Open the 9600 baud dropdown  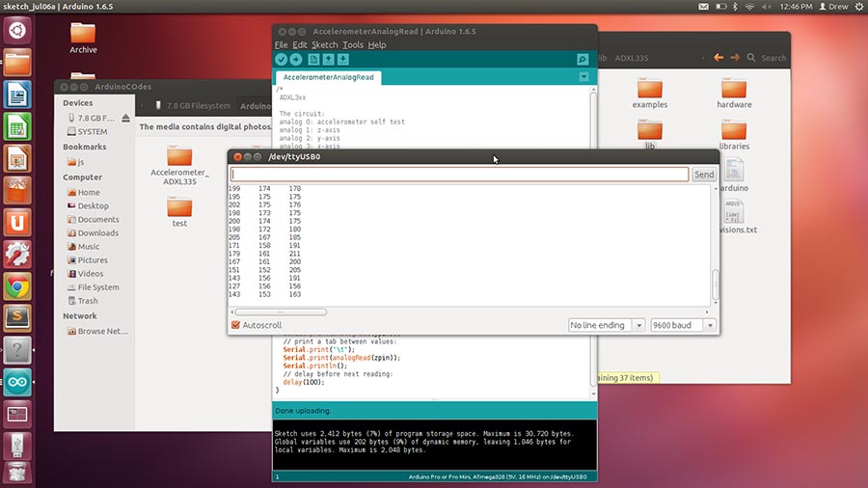tap(683, 325)
